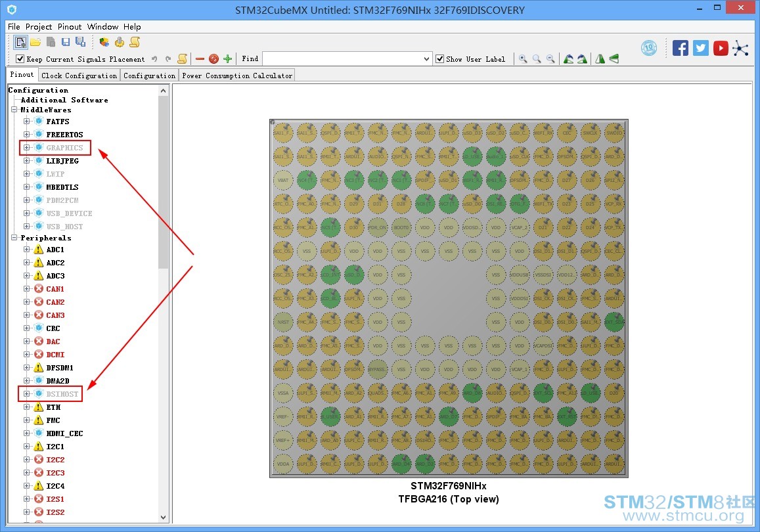Open the Project menu

pyautogui.click(x=39, y=27)
